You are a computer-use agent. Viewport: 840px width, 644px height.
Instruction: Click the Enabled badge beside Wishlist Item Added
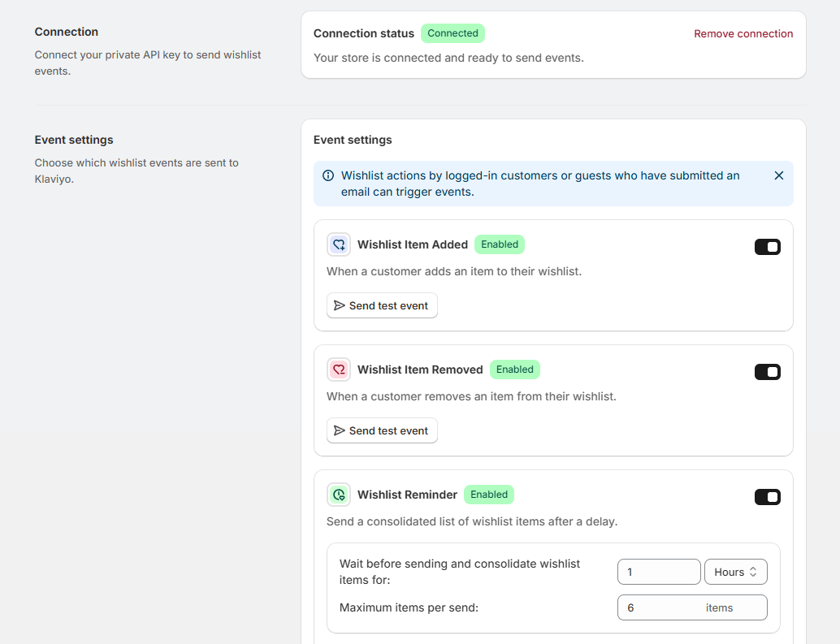click(x=500, y=244)
